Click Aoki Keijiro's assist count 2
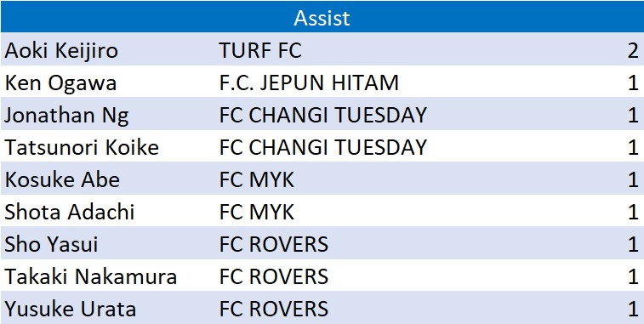The height and width of the screenshot is (324, 644). coord(633,50)
